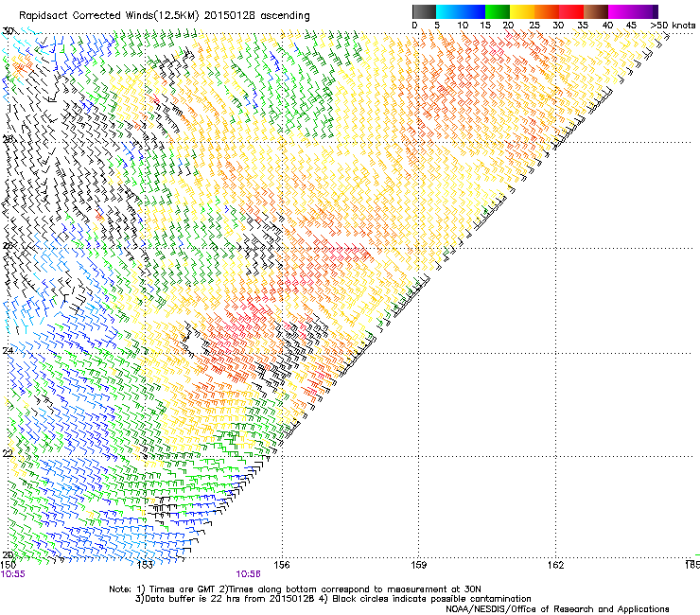Click the purple time stamp '10:56'

(248, 574)
